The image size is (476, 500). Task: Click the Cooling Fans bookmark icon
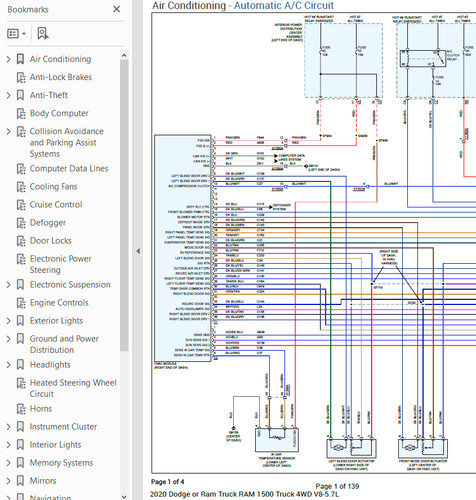coord(21,187)
